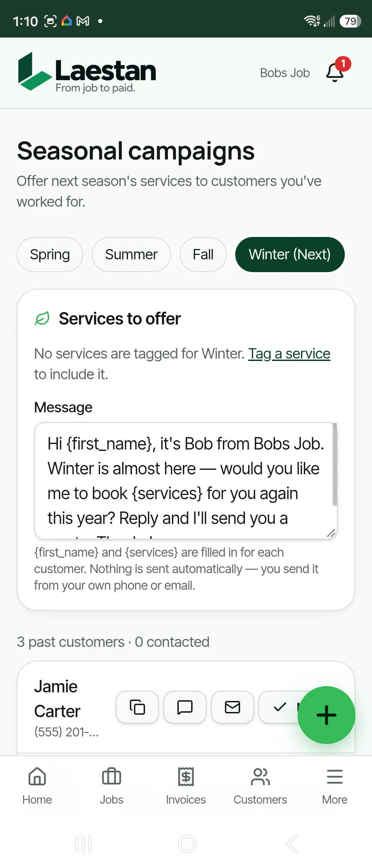
Task: Open Jobs from bottom navigation
Action: (x=112, y=786)
